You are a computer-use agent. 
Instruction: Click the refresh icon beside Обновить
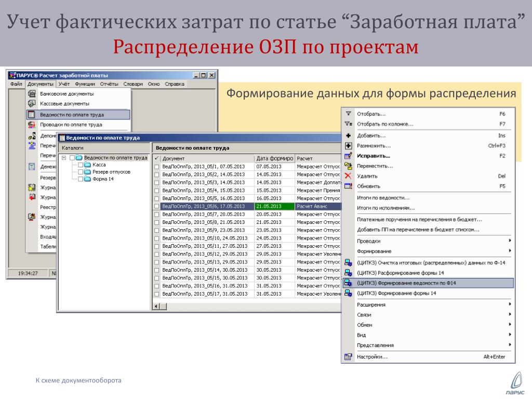[348, 186]
